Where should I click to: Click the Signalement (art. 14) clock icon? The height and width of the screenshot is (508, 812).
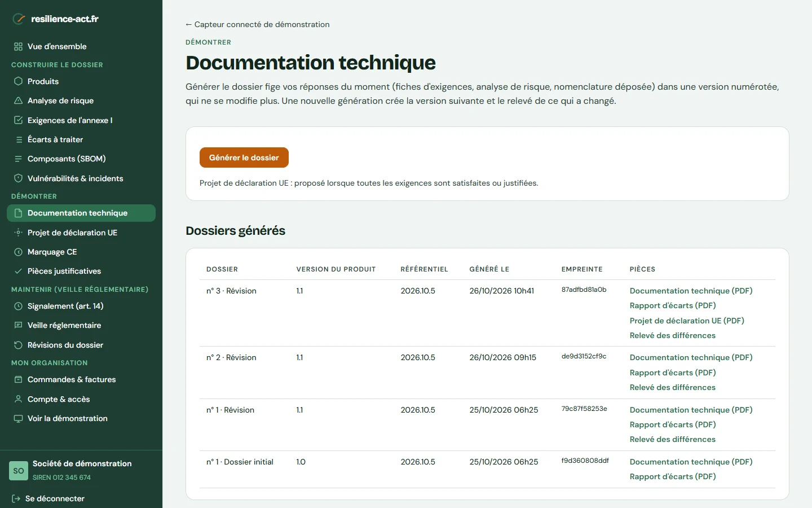[x=18, y=306]
